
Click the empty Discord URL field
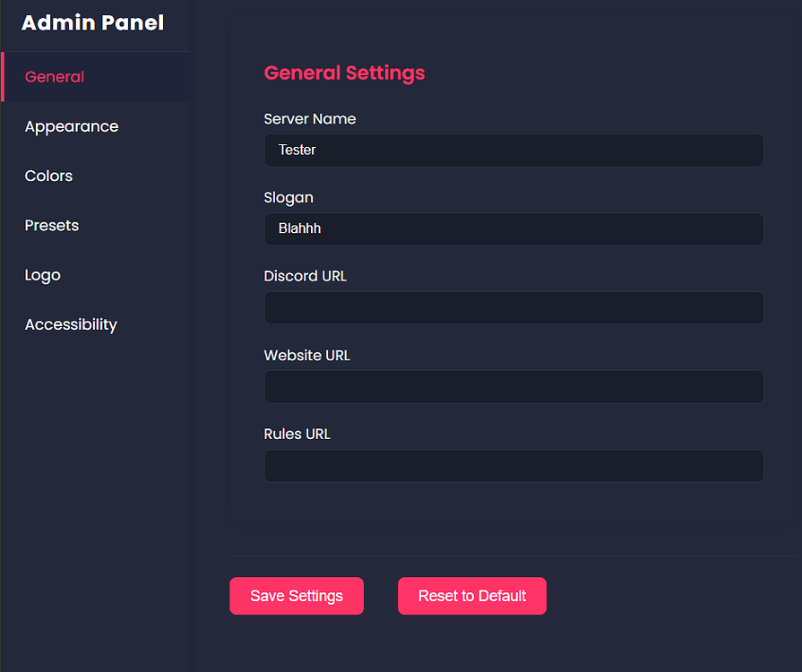point(513,308)
